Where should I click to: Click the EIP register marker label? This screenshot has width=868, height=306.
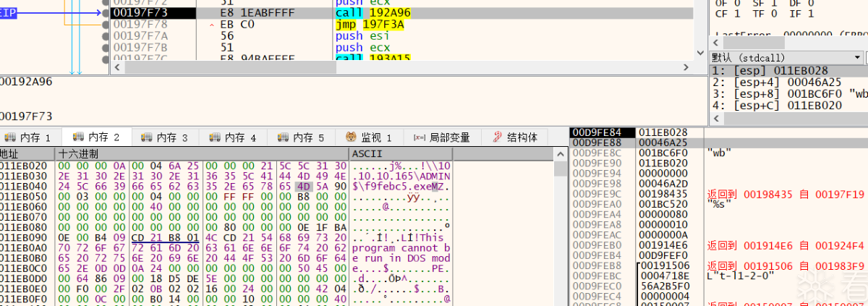click(x=8, y=14)
